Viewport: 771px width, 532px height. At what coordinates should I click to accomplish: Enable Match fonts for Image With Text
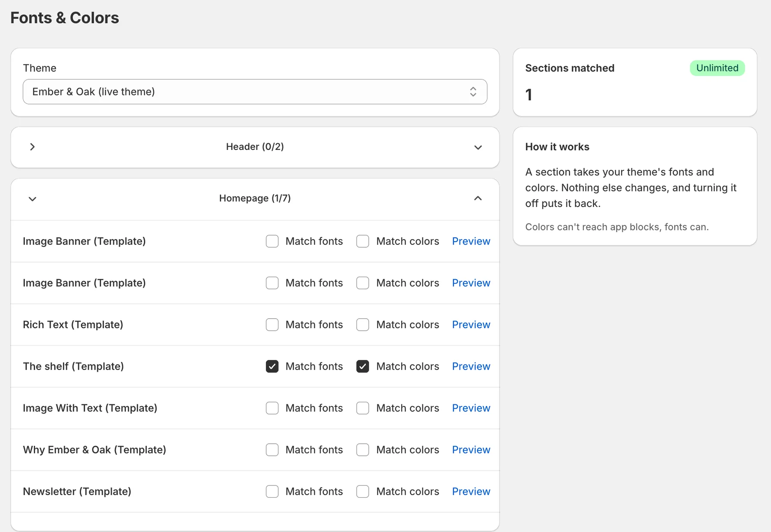(272, 408)
